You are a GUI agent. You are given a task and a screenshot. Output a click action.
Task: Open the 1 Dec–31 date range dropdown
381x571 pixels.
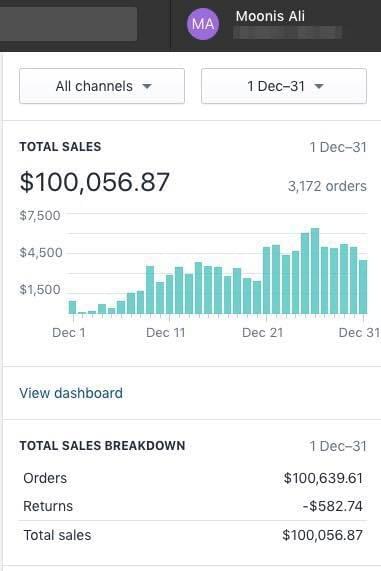pos(284,86)
